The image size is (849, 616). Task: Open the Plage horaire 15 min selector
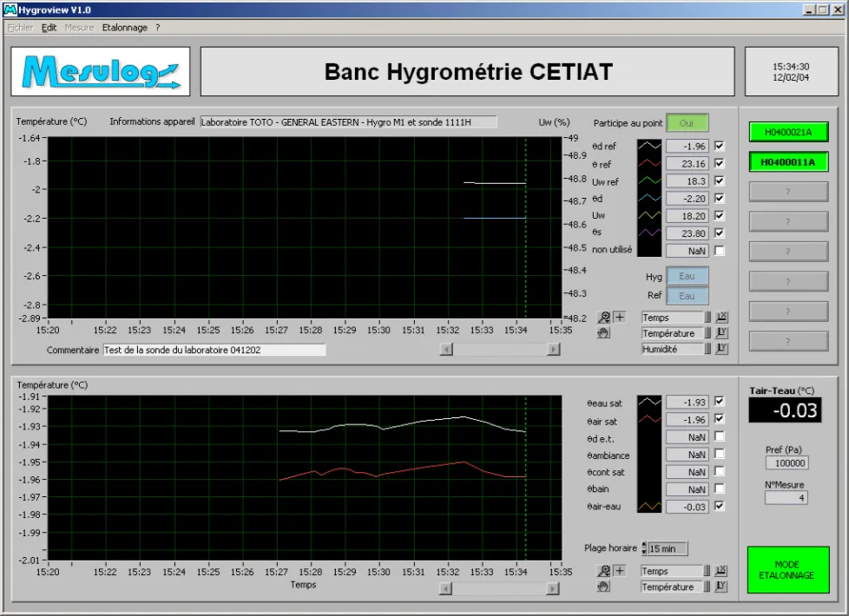pos(668,548)
